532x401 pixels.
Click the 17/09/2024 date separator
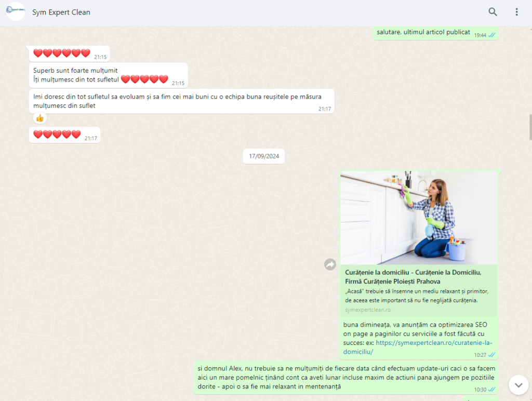(264, 156)
